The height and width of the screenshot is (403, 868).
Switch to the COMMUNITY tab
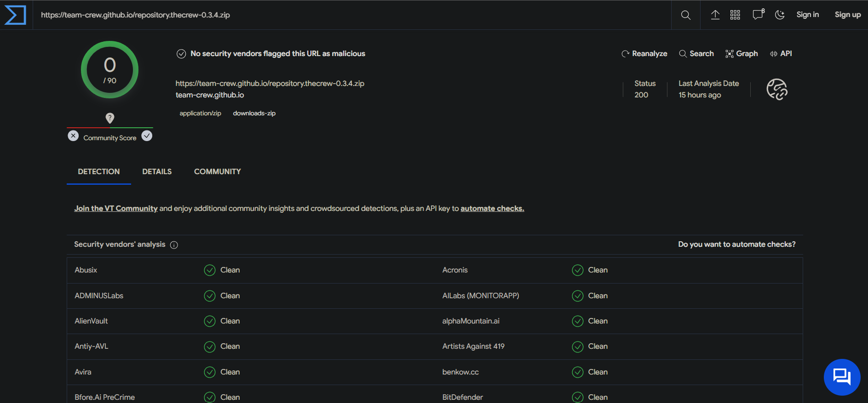pyautogui.click(x=218, y=171)
